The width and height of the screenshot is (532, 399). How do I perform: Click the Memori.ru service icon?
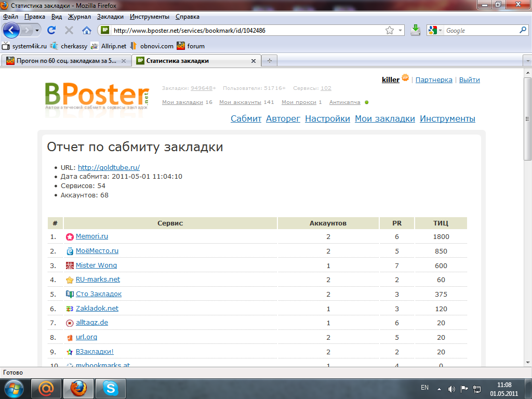(70, 237)
